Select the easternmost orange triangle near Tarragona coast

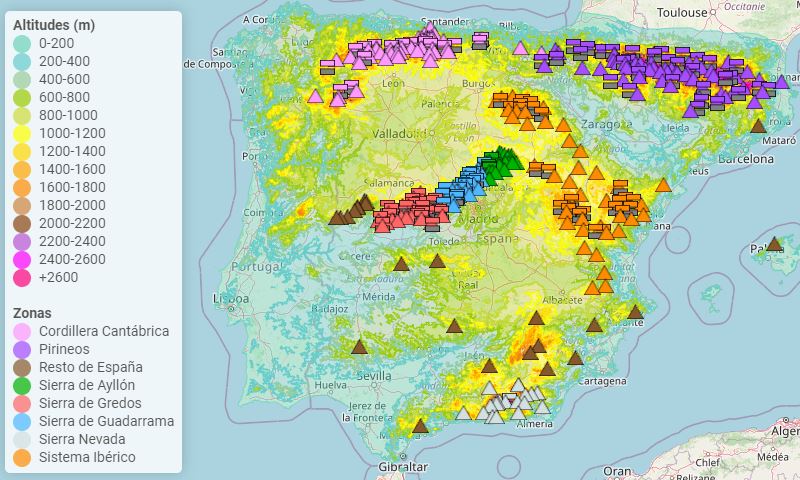coord(663,185)
